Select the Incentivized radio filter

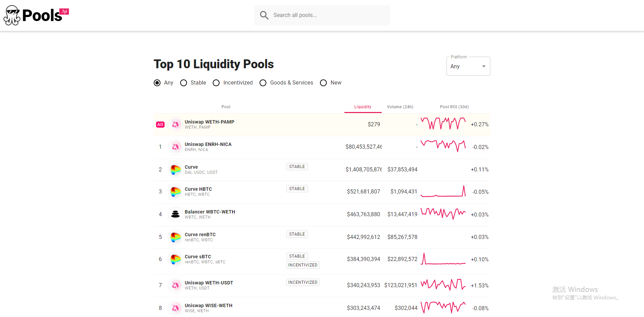(x=216, y=83)
